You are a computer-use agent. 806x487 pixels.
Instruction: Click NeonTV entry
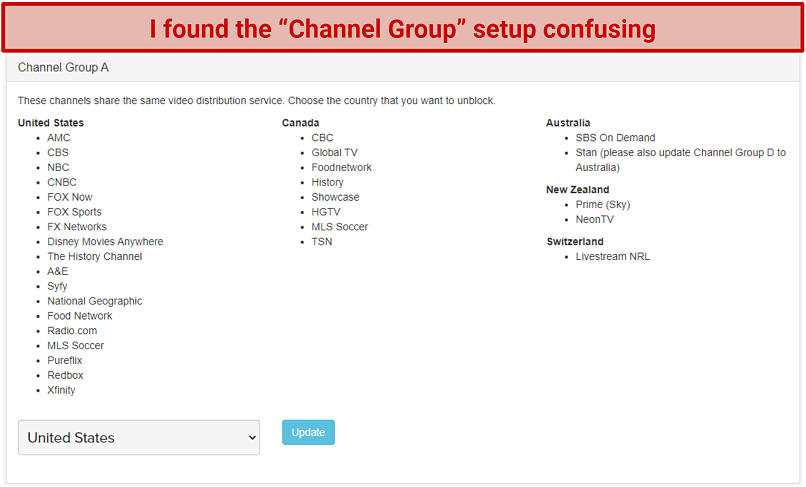(x=595, y=220)
